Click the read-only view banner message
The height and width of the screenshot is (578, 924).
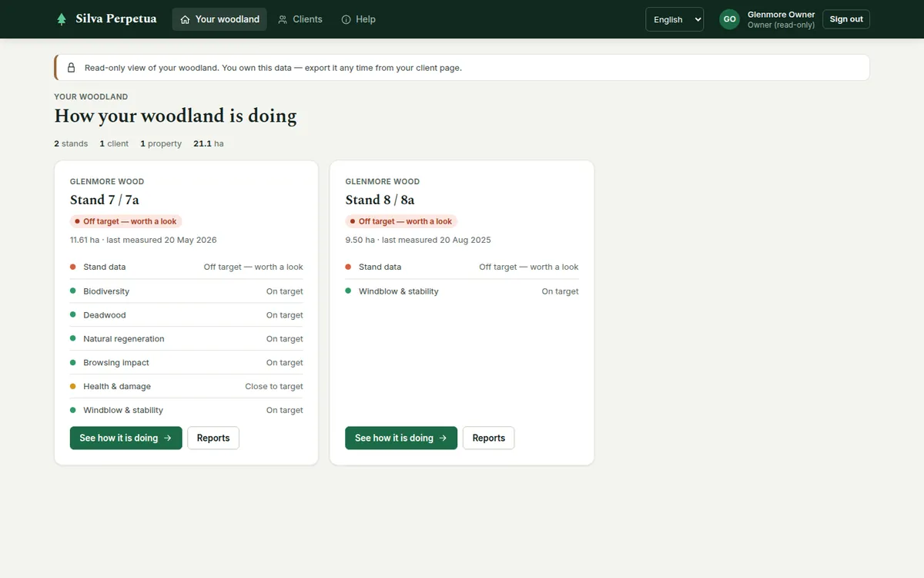[x=273, y=68]
